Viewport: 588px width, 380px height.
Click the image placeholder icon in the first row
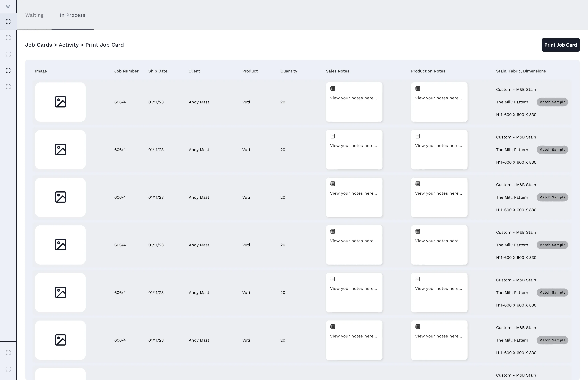coord(60,102)
